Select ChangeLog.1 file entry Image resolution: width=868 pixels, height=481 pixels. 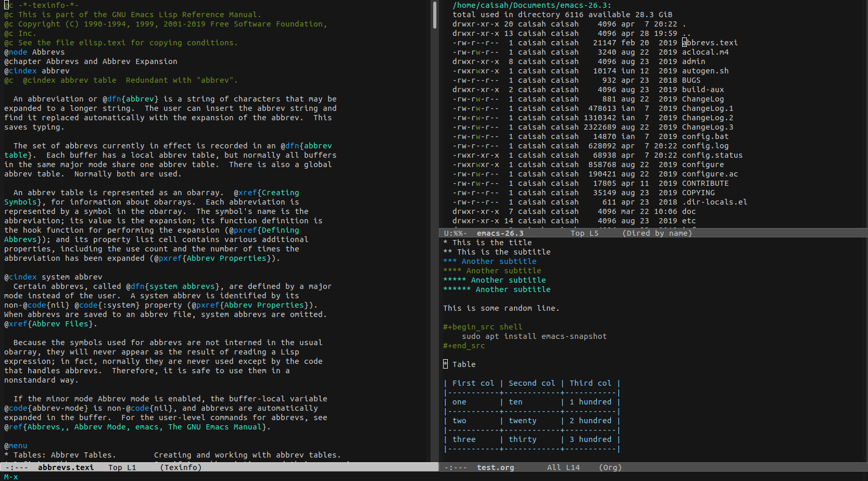click(708, 108)
